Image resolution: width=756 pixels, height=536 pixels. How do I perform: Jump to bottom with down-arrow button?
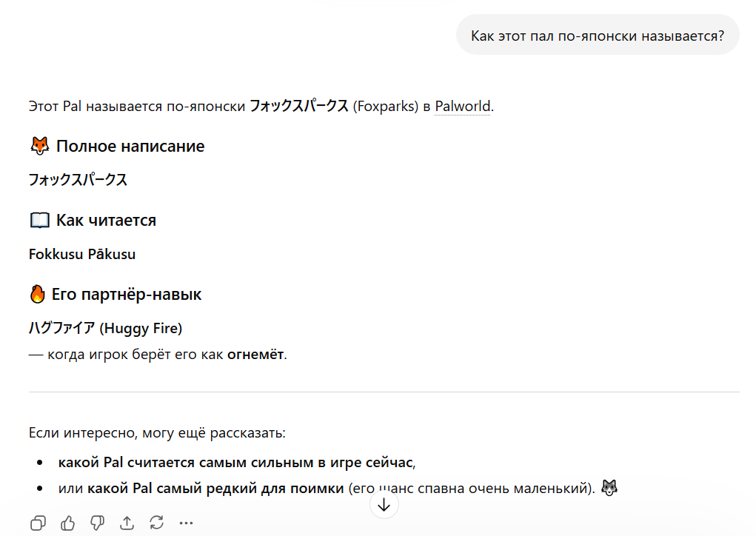[x=384, y=505]
